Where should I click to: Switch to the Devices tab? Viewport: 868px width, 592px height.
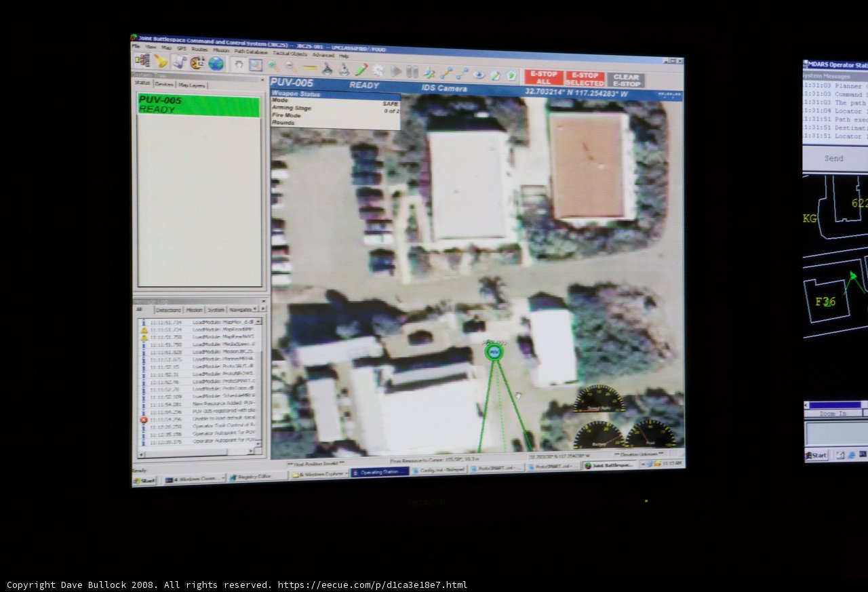tap(164, 84)
